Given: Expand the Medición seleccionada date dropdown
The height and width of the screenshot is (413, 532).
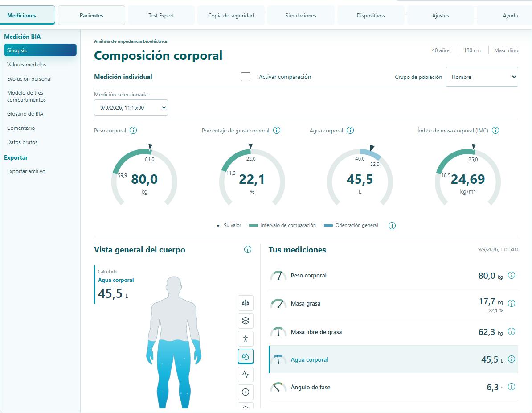Looking at the screenshot, I should point(131,107).
